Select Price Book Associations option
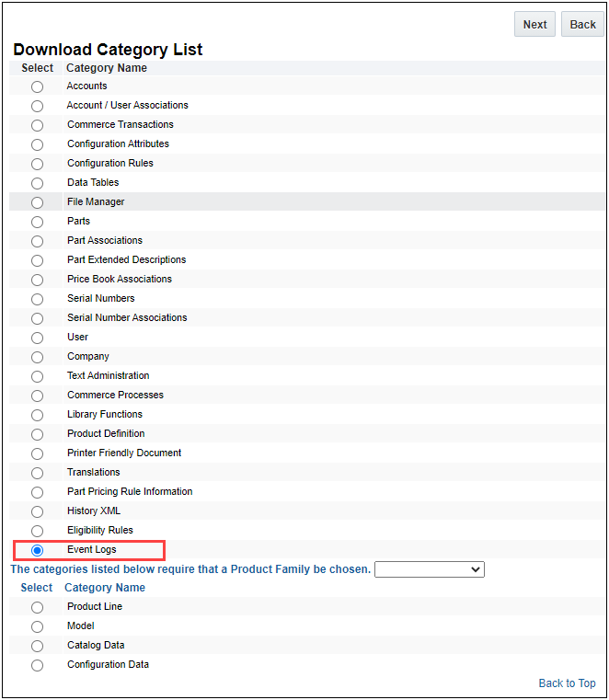Screen dimensions: 609x700 pos(37,280)
